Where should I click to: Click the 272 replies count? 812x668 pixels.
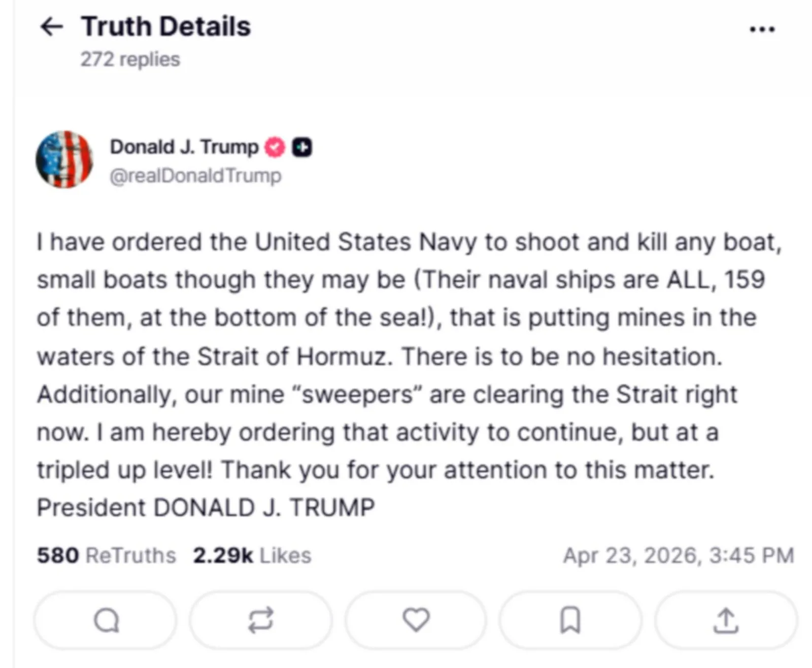click(130, 59)
